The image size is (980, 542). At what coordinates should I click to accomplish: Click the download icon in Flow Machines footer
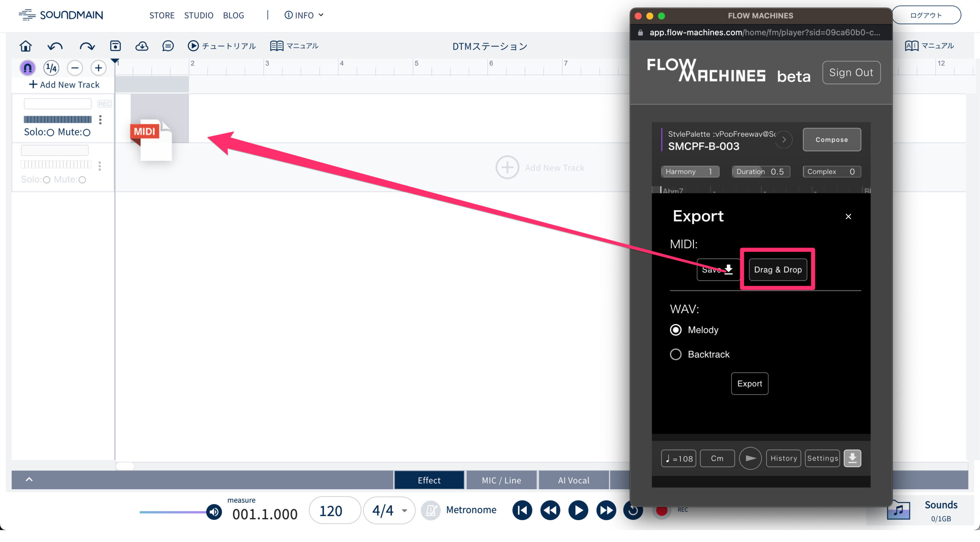click(852, 458)
